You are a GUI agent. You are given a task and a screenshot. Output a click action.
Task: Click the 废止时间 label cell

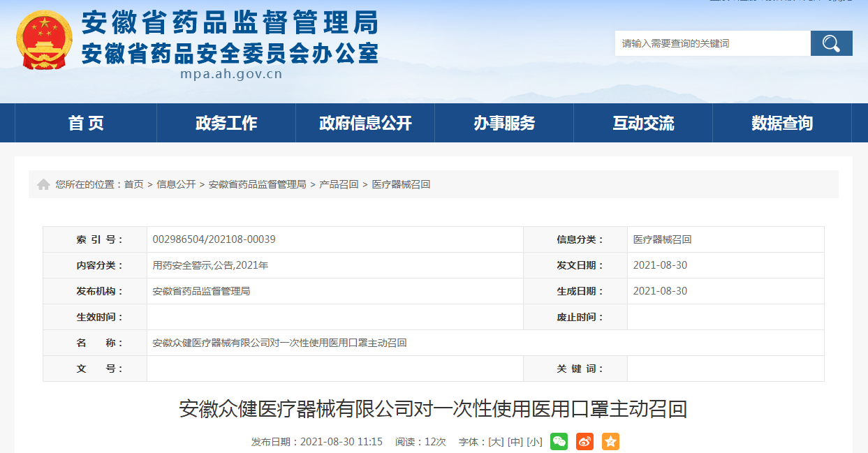point(575,317)
